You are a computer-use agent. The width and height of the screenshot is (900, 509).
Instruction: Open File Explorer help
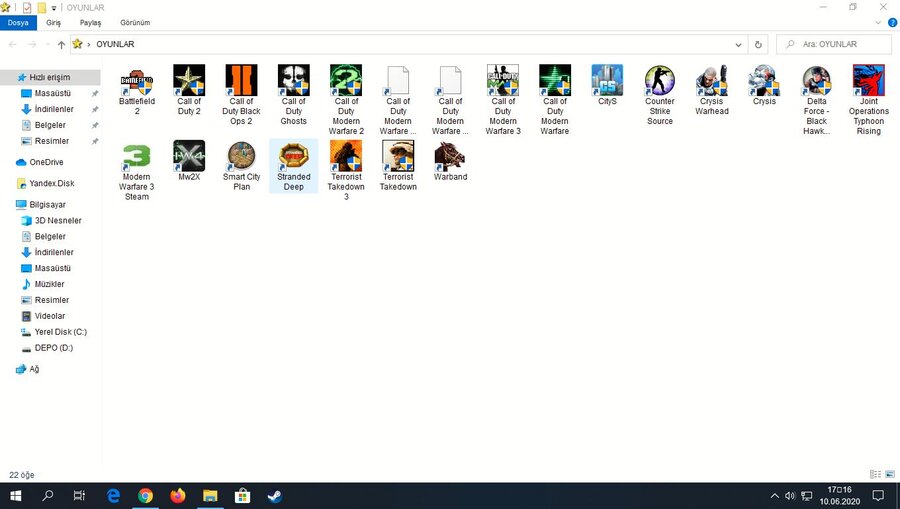pos(893,23)
